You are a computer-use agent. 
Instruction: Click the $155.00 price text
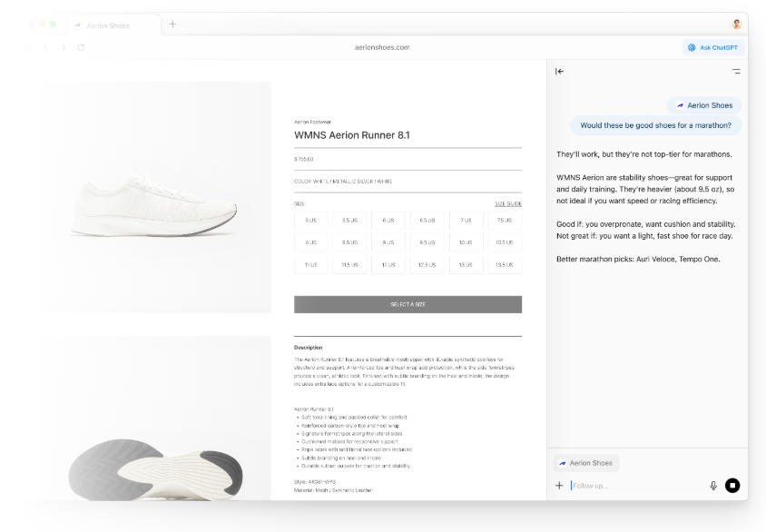point(303,159)
